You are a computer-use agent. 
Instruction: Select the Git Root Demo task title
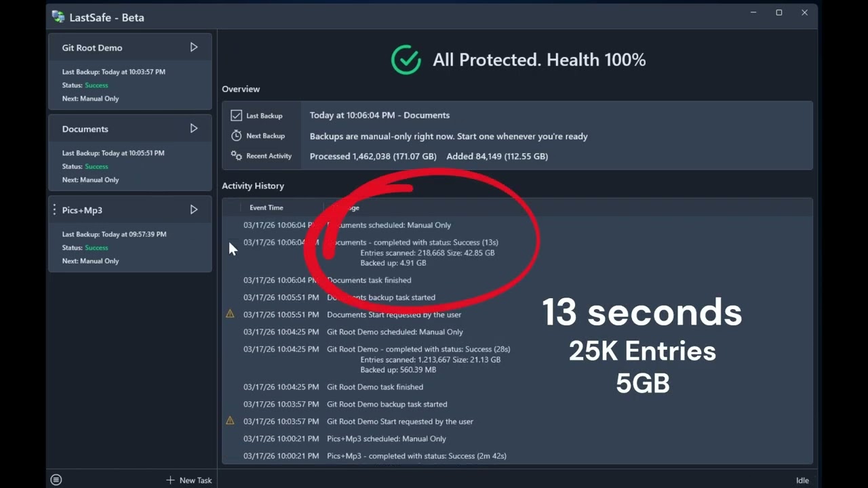point(92,47)
